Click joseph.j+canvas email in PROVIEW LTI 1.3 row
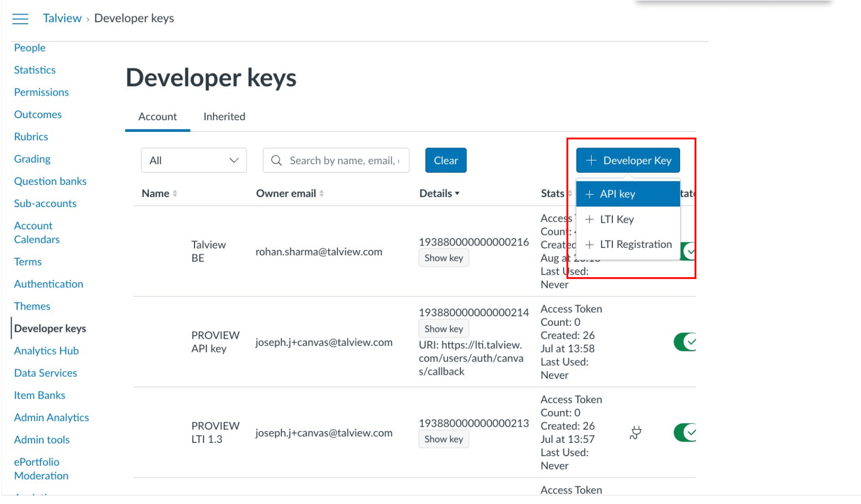 (x=324, y=433)
